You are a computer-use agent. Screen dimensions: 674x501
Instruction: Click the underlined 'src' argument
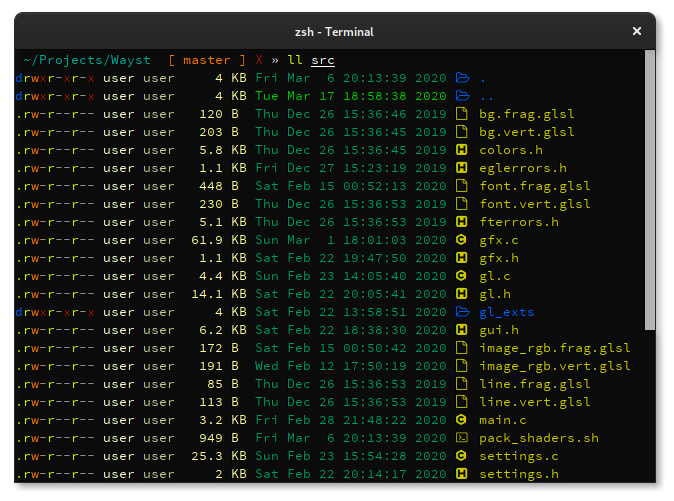tap(323, 61)
